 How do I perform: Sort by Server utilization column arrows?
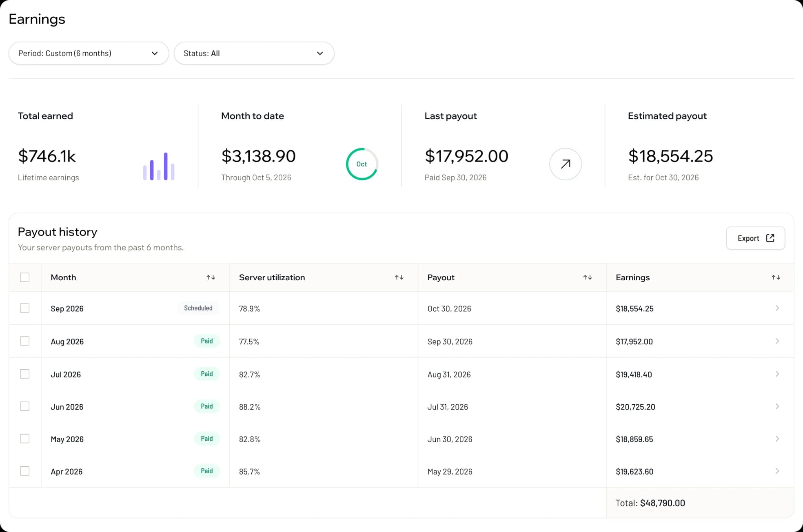point(399,277)
